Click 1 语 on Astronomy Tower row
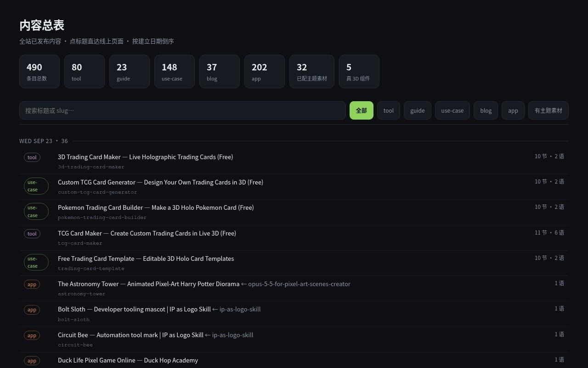The width and height of the screenshot is (588, 368). pos(559,283)
